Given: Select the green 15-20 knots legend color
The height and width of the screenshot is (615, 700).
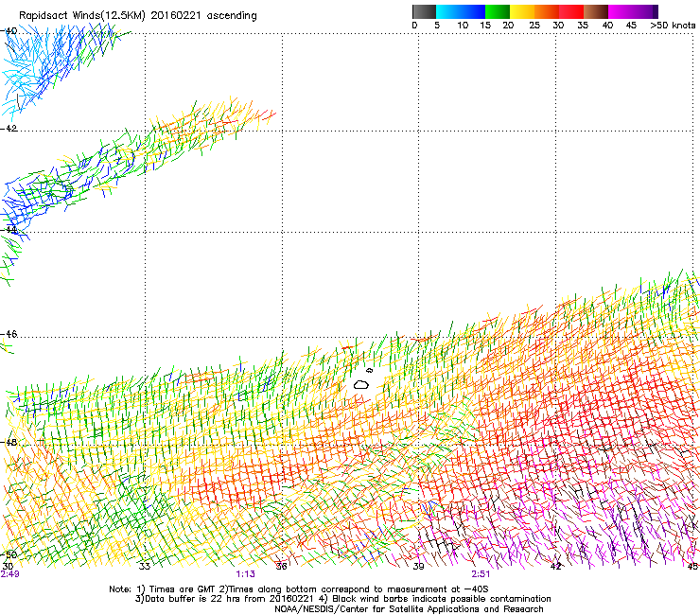Looking at the screenshot, I should coord(498,11).
